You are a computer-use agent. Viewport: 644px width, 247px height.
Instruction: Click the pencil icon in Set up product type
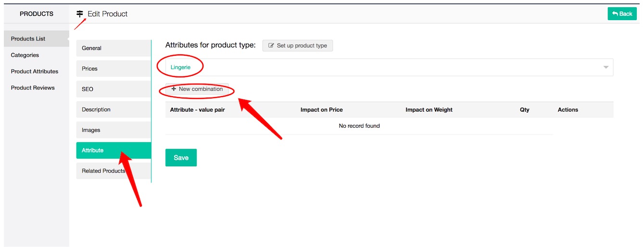point(271,46)
